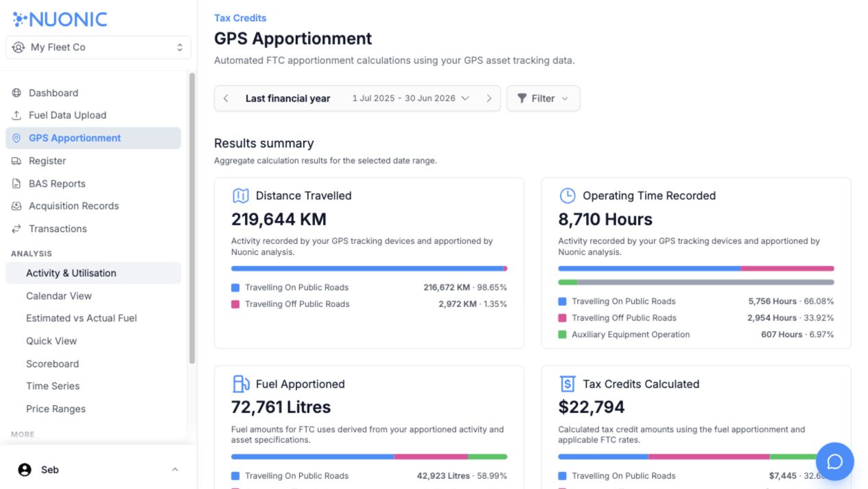The image size is (868, 489).
Task: Click the 2,954 Hours · 33.92% value
Action: point(790,318)
